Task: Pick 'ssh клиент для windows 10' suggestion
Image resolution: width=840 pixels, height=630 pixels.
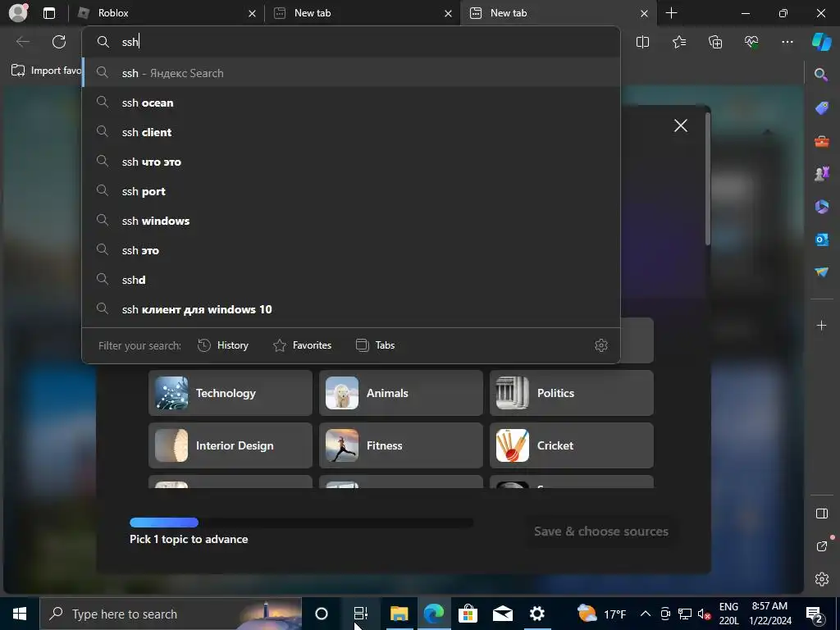Action: coord(351,309)
